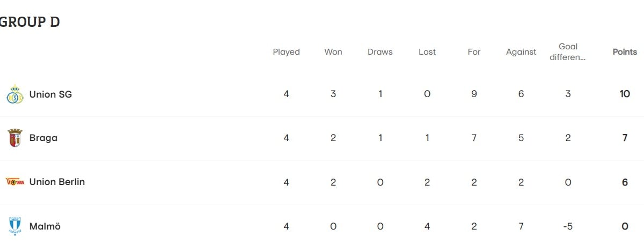Click Union SG's points total of 10
This screenshot has width=644, height=251.
(625, 94)
